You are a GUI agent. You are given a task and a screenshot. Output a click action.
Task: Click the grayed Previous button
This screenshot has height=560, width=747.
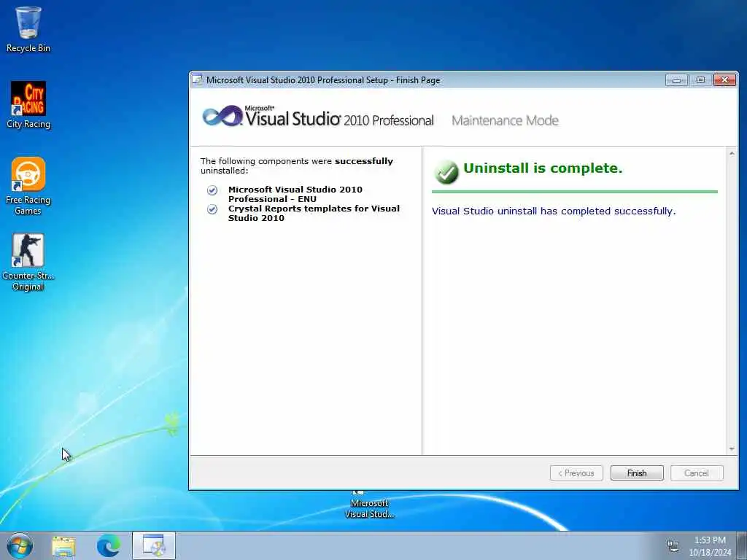[x=576, y=472]
